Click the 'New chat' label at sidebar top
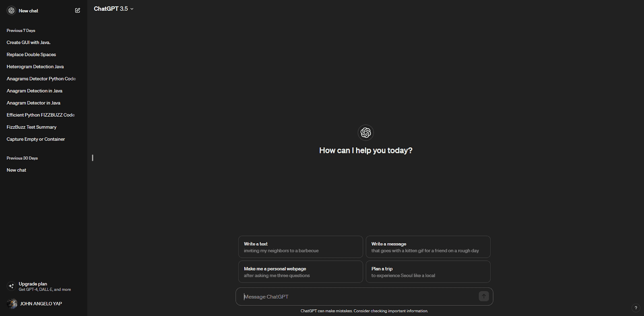 [x=28, y=11]
